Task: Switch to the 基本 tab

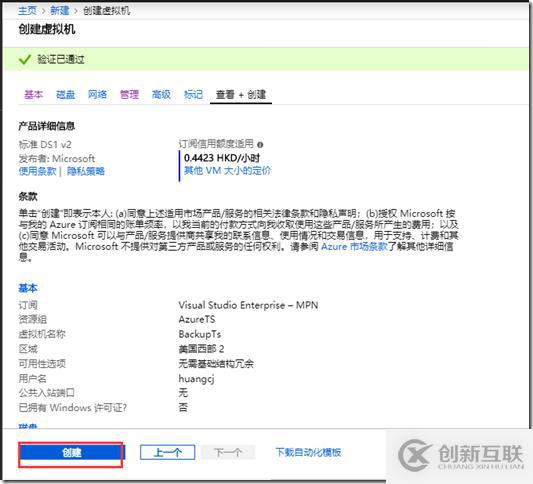Action: click(x=34, y=94)
